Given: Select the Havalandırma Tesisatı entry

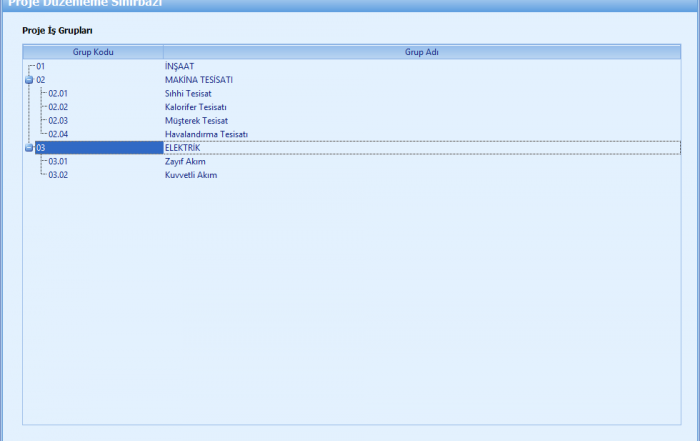Looking at the screenshot, I should coord(206,134).
